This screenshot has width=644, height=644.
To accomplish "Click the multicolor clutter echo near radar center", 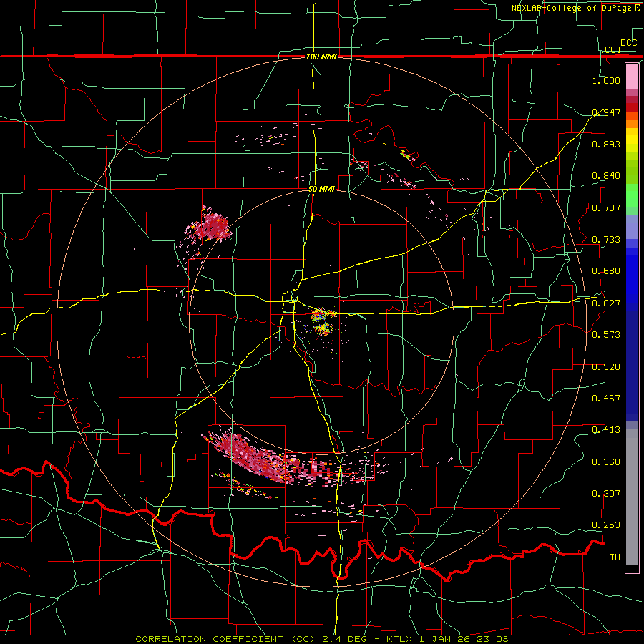I will (x=322, y=322).
